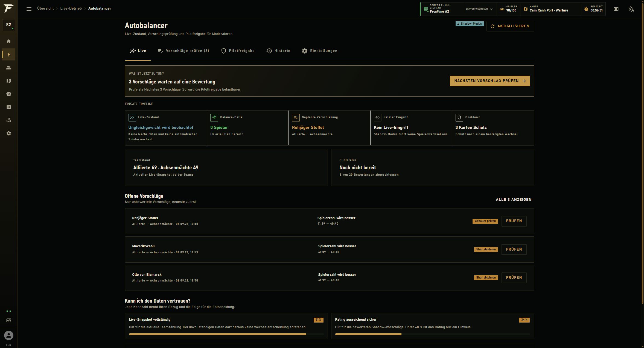Viewport: 644px width, 348px height.
Task: Open the Pilotfreigabe tab
Action: pos(238,51)
